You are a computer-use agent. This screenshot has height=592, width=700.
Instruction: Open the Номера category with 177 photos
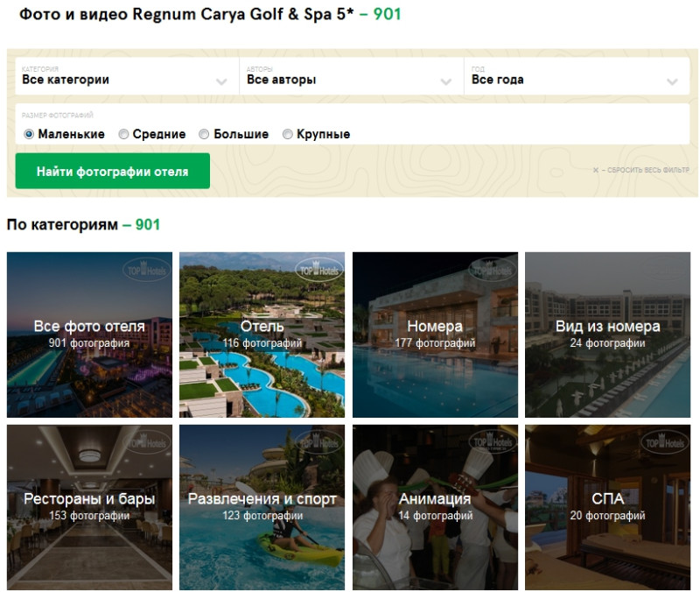click(435, 335)
